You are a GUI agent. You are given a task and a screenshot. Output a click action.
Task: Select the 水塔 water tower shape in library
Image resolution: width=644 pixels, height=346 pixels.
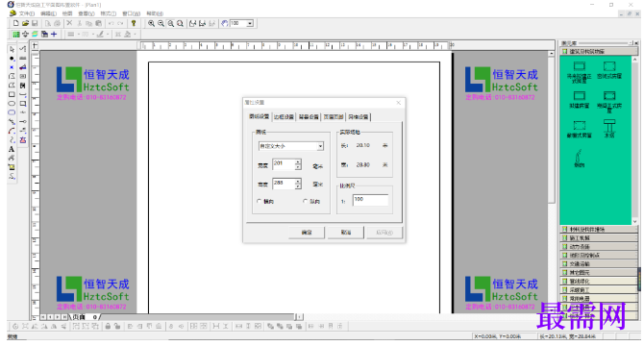(x=609, y=128)
